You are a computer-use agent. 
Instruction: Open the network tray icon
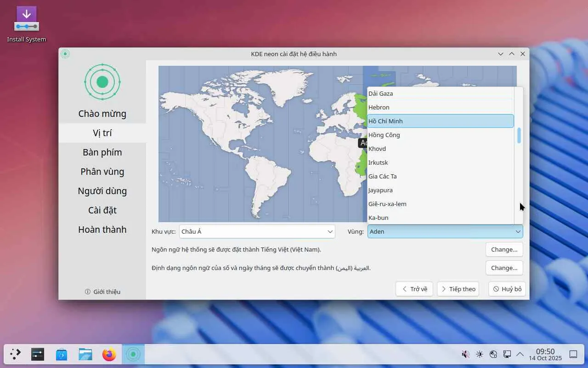click(x=493, y=354)
